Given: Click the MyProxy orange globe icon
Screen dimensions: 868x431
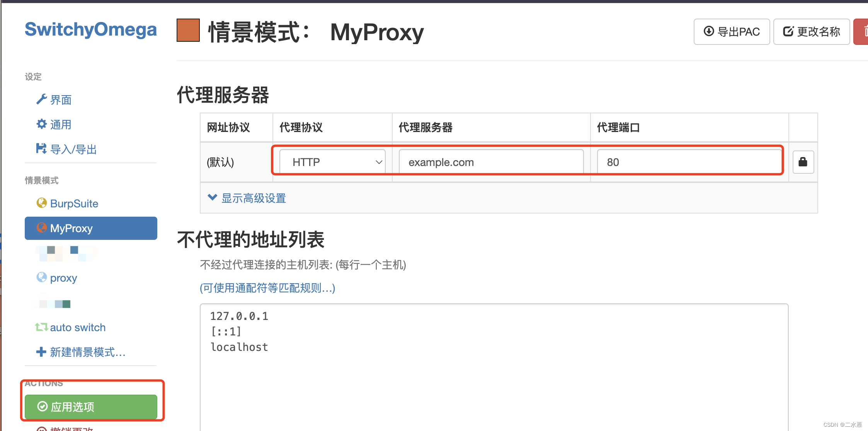Looking at the screenshot, I should click(41, 227).
